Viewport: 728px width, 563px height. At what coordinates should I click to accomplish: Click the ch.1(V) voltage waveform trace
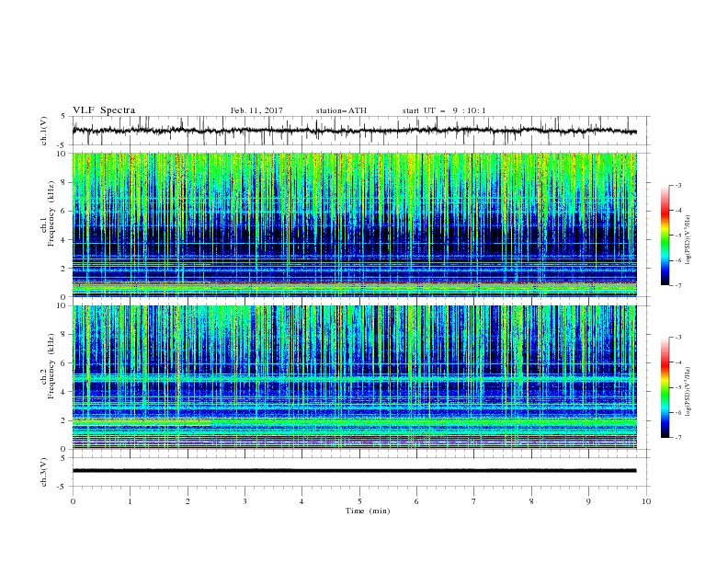pos(354,131)
